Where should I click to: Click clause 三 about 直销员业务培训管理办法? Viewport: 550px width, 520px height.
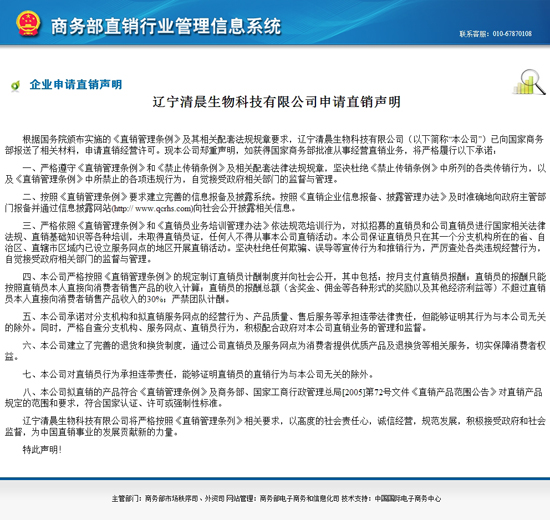tap(275, 242)
